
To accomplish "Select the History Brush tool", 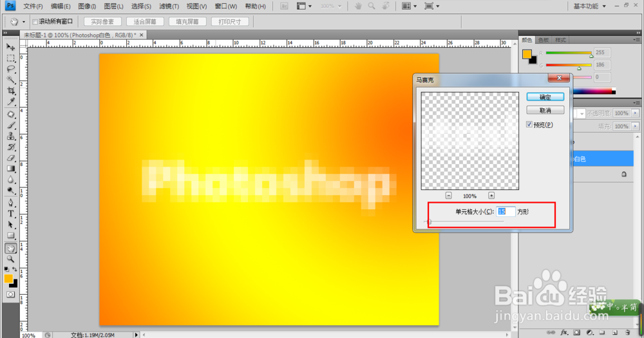I will 11,147.
